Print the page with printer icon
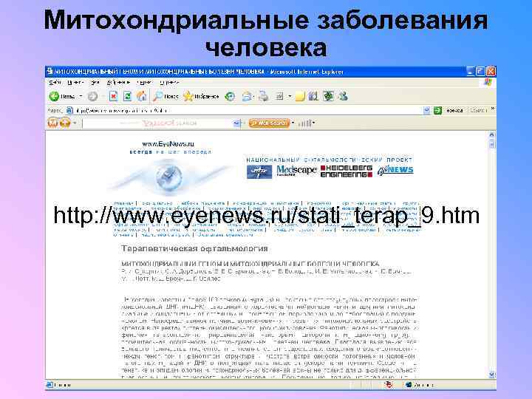Viewport: 532px width, 399px height. tap(263, 96)
